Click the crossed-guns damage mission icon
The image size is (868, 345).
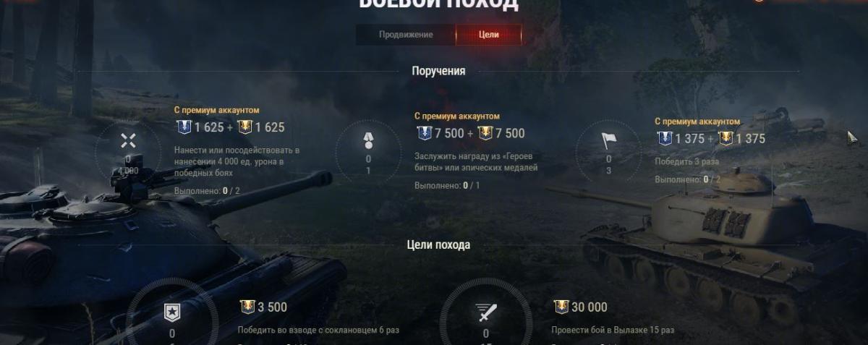(128, 141)
